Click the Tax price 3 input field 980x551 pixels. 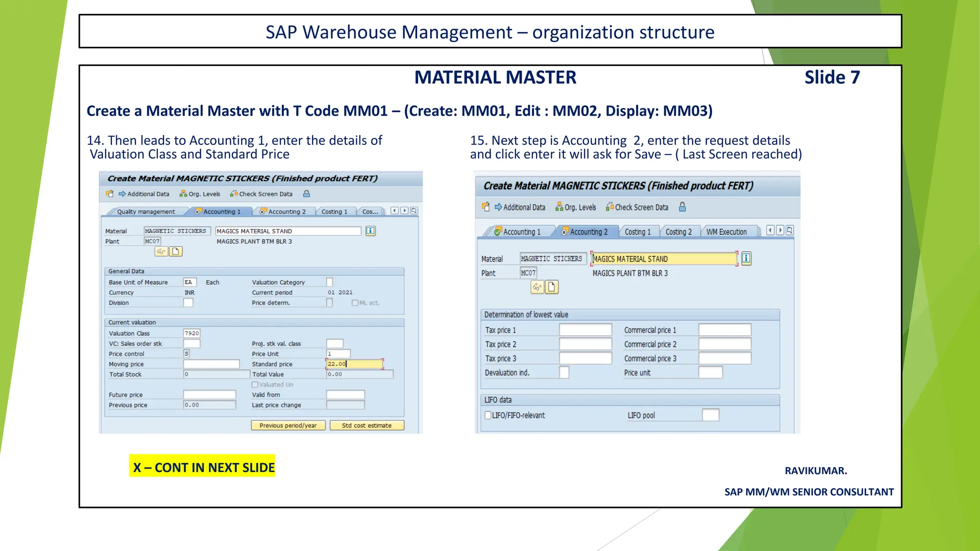click(x=586, y=358)
